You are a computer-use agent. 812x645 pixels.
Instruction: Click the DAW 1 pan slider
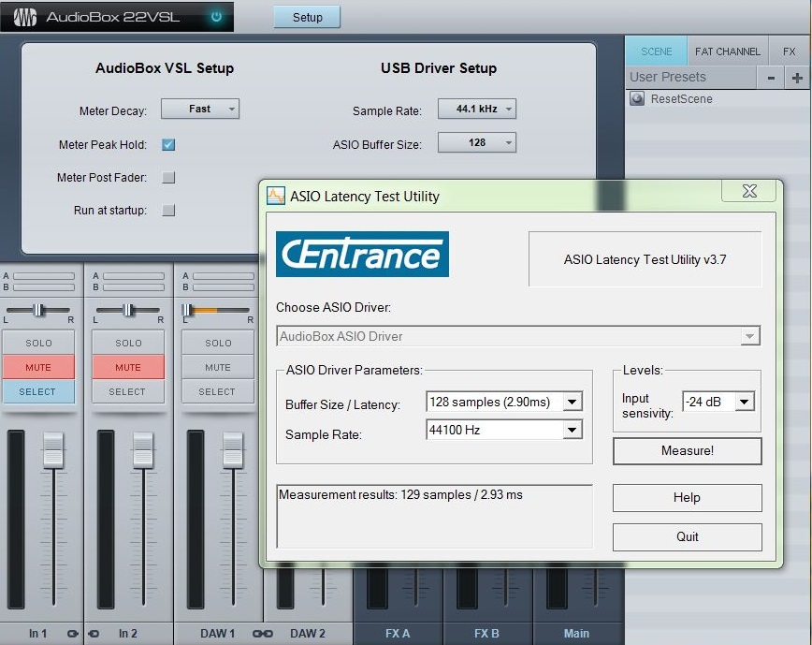click(218, 310)
